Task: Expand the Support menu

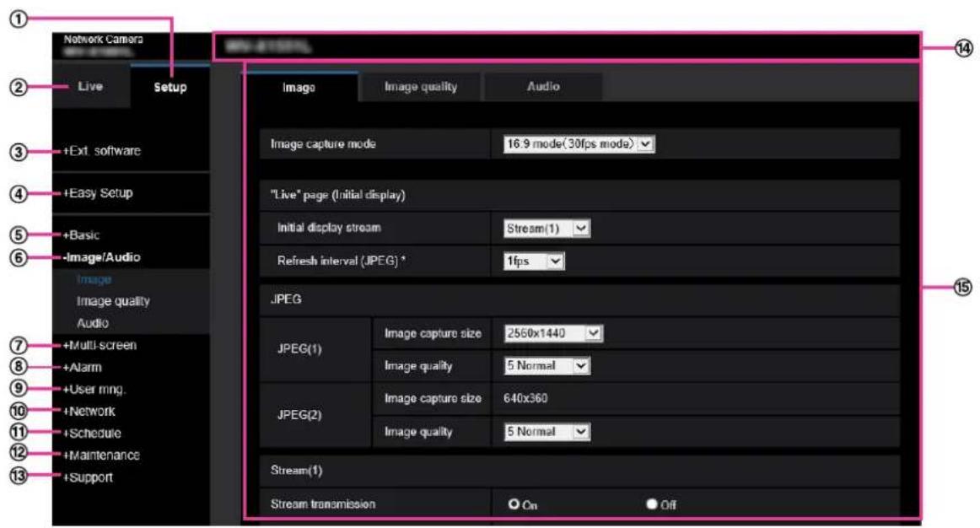Action: [88, 477]
